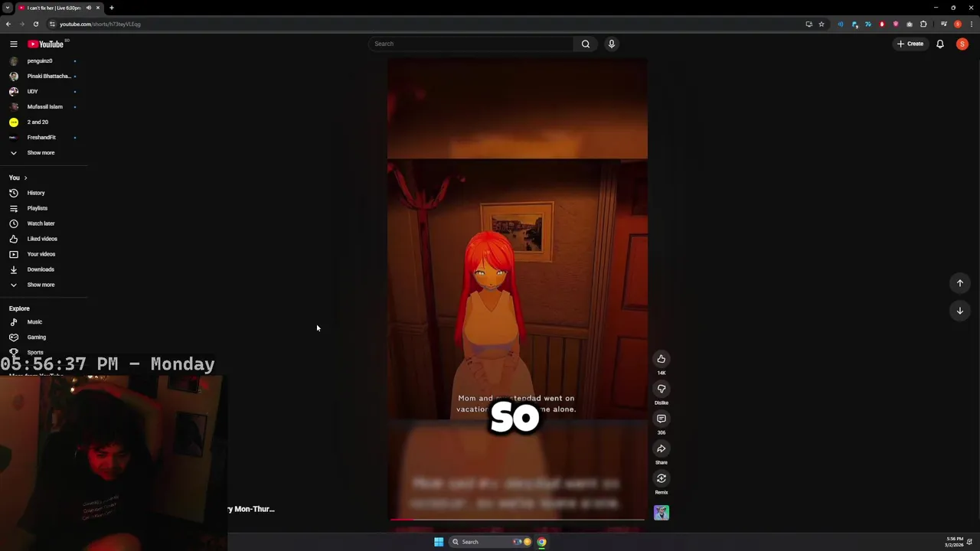980x551 pixels.
Task: Remix this Short
Action: coord(661,478)
